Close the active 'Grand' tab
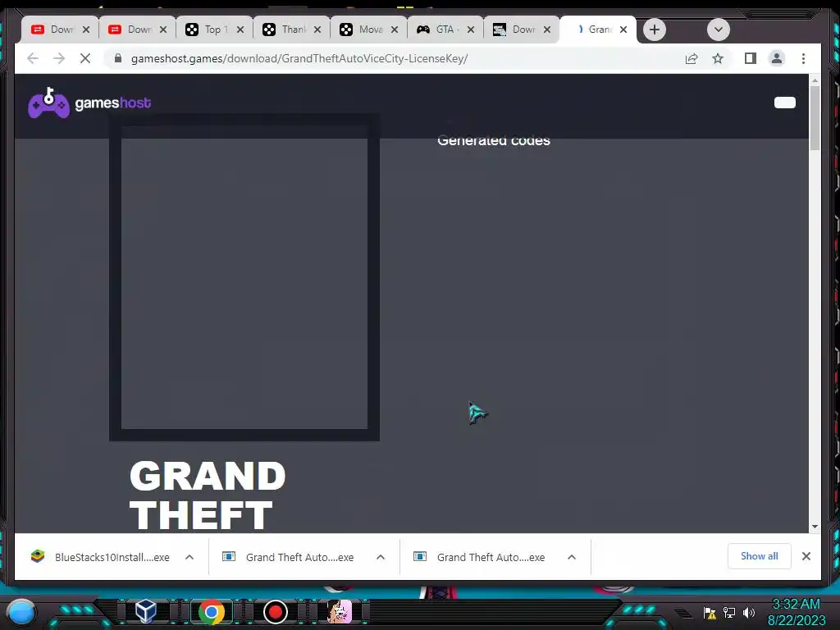The height and width of the screenshot is (630, 840). click(x=623, y=30)
